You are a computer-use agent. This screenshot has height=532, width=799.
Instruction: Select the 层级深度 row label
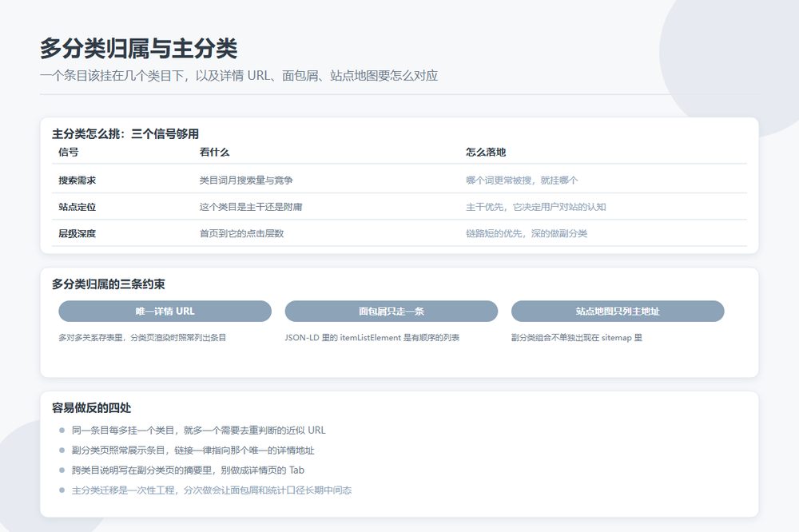pyautogui.click(x=77, y=233)
